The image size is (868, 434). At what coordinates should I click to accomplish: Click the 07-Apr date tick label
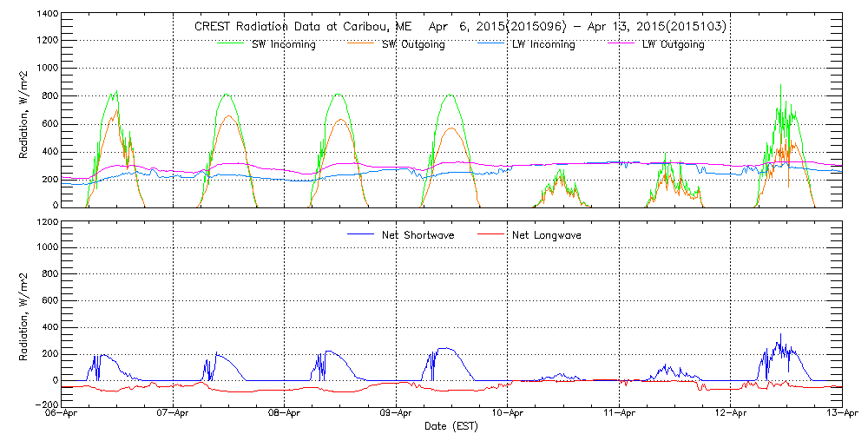tap(174, 414)
